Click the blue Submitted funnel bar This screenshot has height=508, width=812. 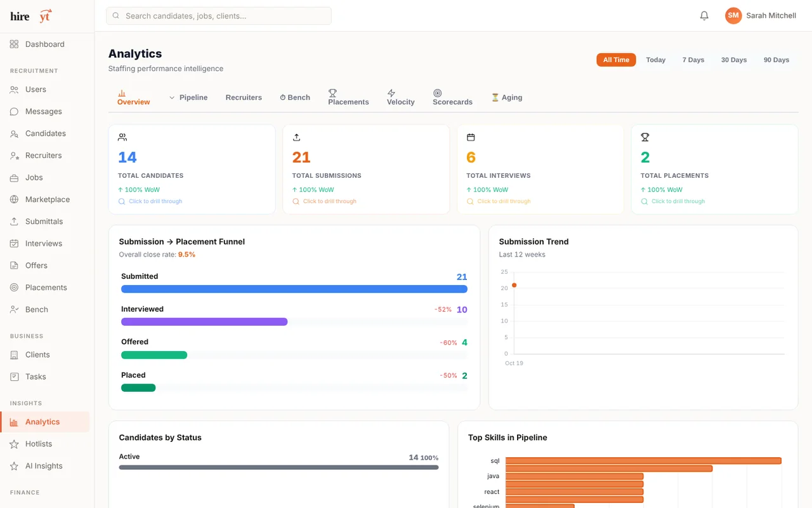click(294, 289)
